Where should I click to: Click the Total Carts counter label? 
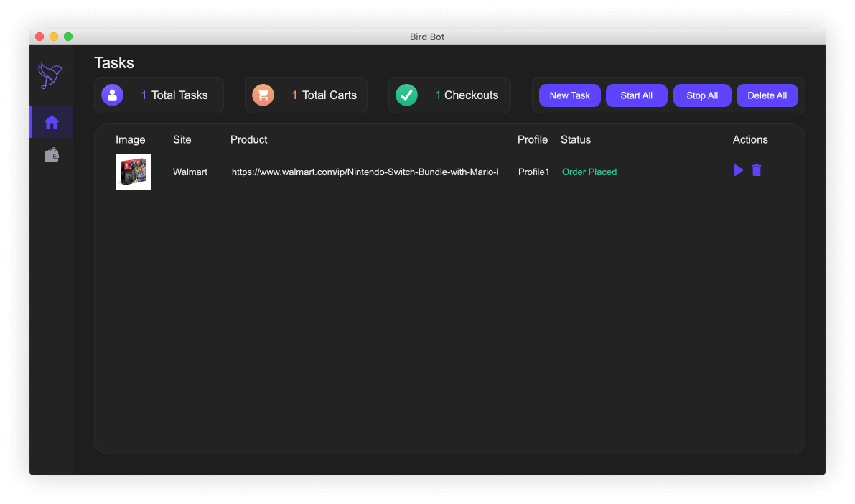(x=324, y=95)
